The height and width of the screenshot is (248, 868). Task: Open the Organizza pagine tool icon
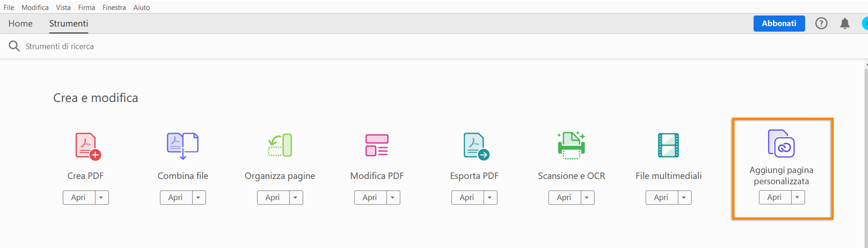pyautogui.click(x=280, y=145)
